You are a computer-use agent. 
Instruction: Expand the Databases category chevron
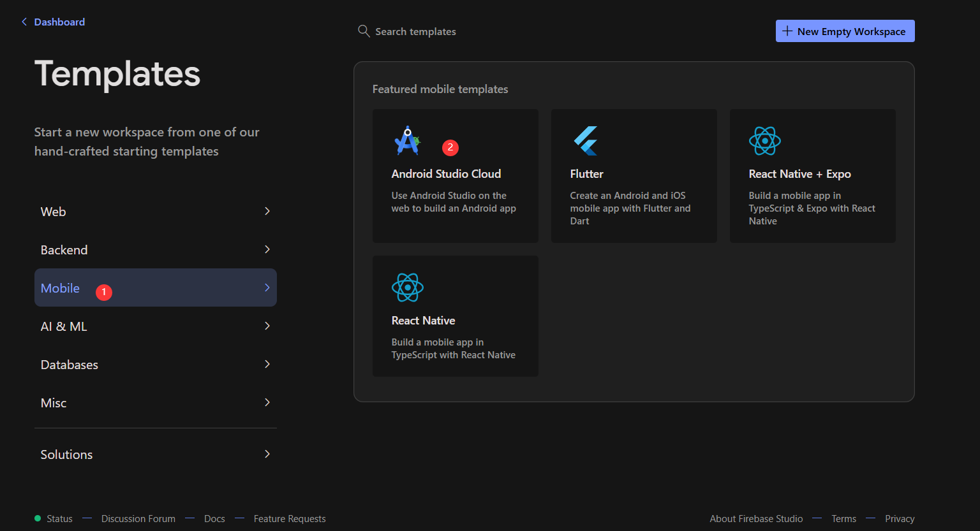267,364
